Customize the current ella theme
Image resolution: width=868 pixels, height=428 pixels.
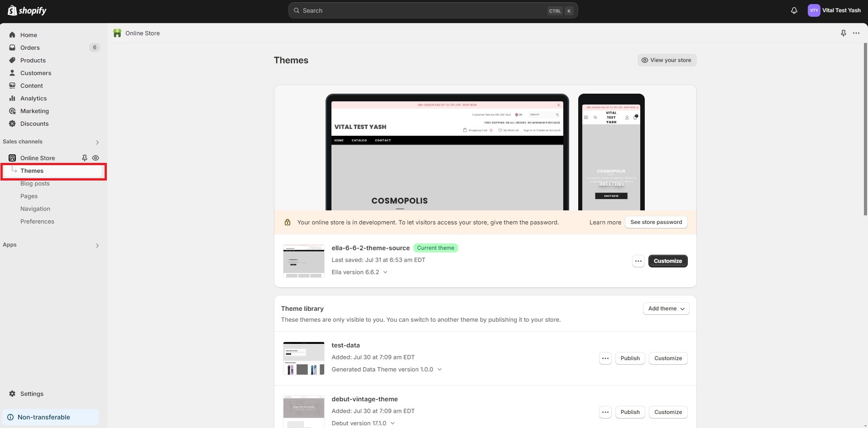(668, 261)
